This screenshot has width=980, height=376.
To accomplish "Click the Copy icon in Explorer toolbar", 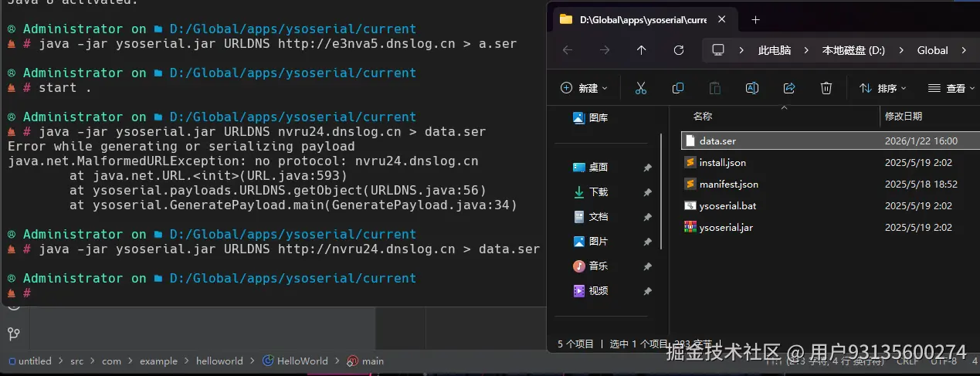I will click(678, 88).
